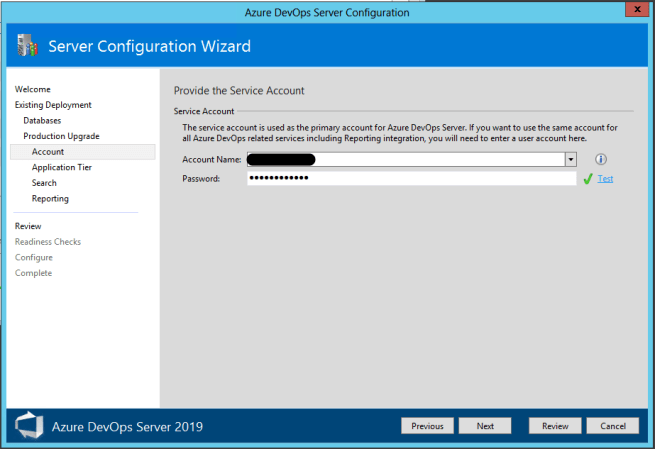The height and width of the screenshot is (449, 655).
Task: Click the Test link
Action: pos(605,179)
